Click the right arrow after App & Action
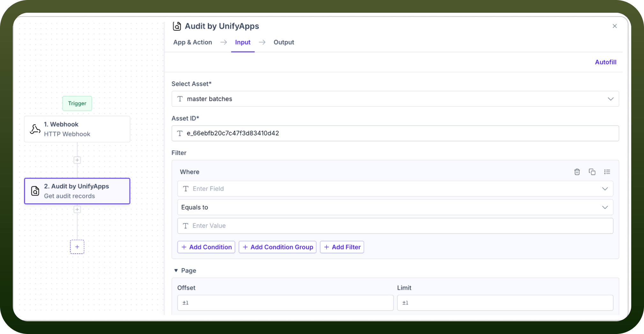This screenshot has width=644, height=334. coord(223,42)
